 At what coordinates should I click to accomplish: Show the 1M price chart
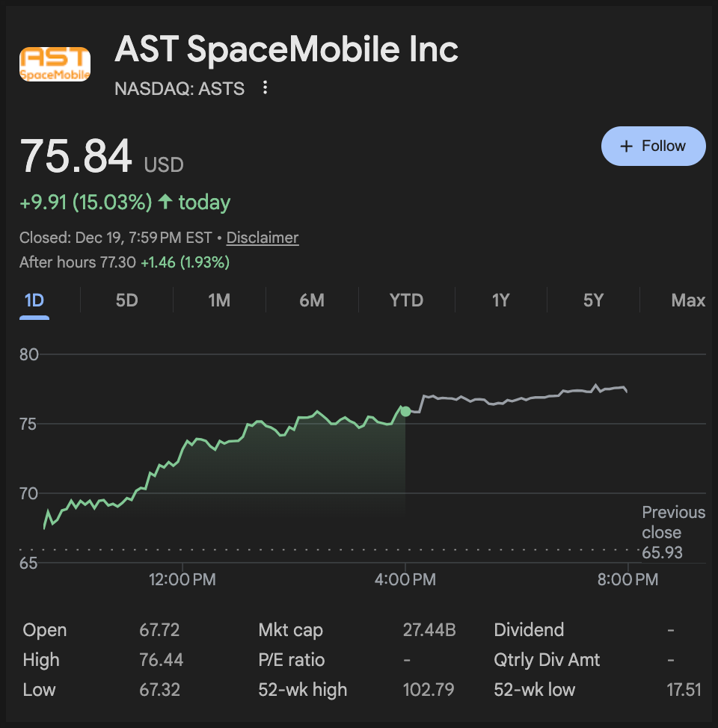tap(219, 300)
